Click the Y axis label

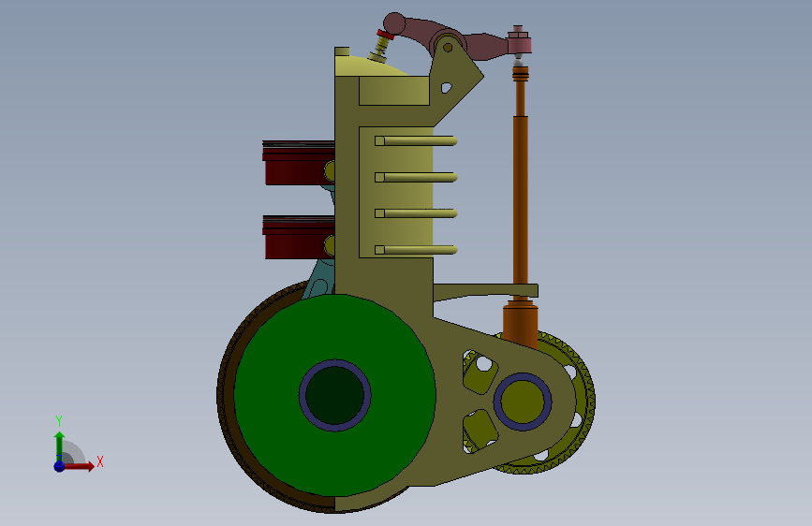tap(59, 421)
